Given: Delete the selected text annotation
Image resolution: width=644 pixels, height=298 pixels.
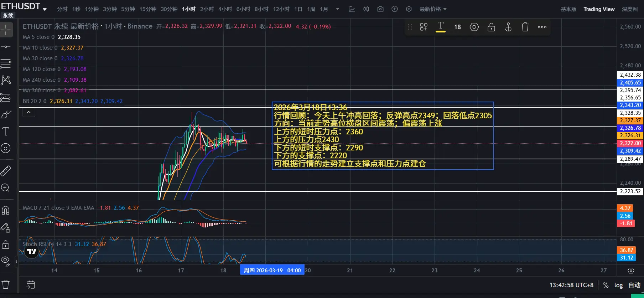Looking at the screenshot, I should (x=525, y=27).
